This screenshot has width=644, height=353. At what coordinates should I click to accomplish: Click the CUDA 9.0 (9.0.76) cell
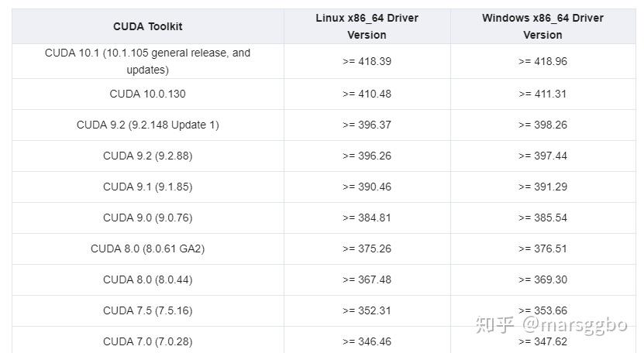pos(147,218)
